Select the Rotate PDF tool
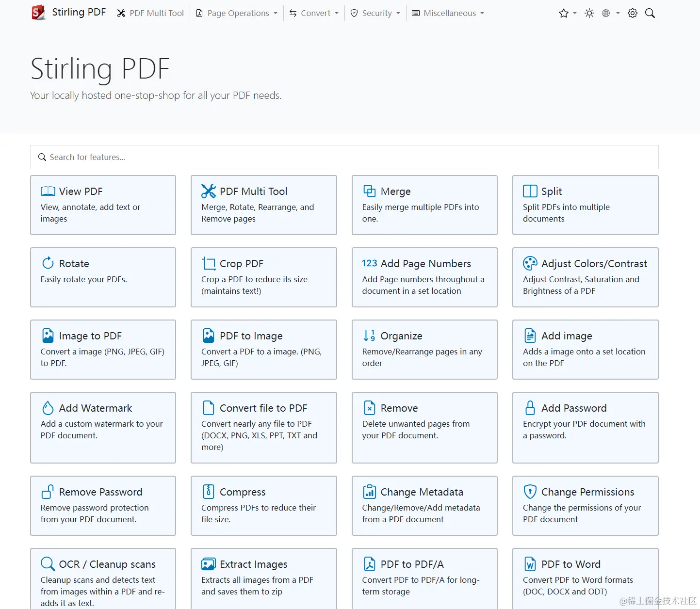The height and width of the screenshot is (609, 700). tap(103, 277)
